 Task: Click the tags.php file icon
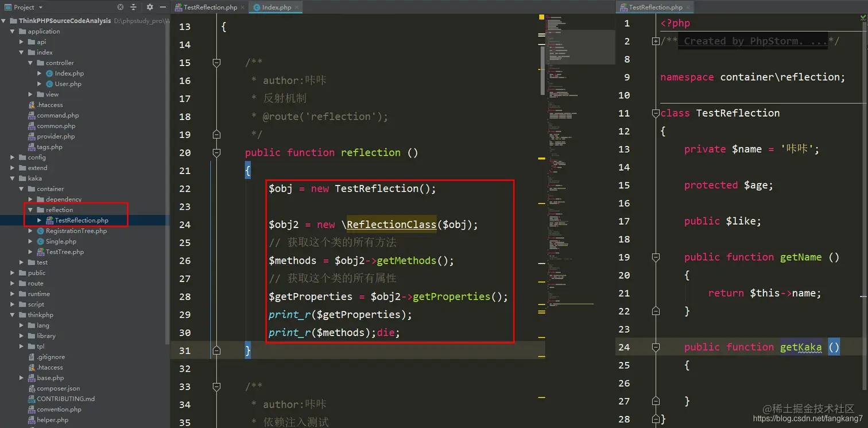(32, 146)
